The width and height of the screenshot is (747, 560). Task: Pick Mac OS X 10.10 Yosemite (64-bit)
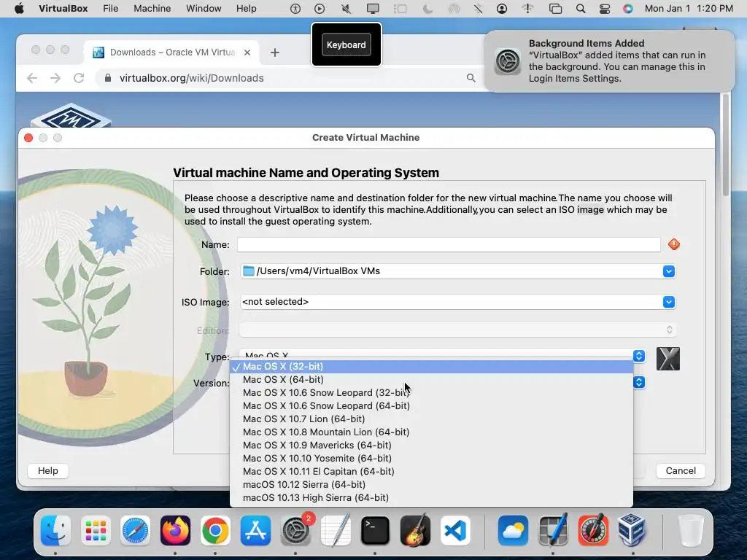click(x=431, y=458)
